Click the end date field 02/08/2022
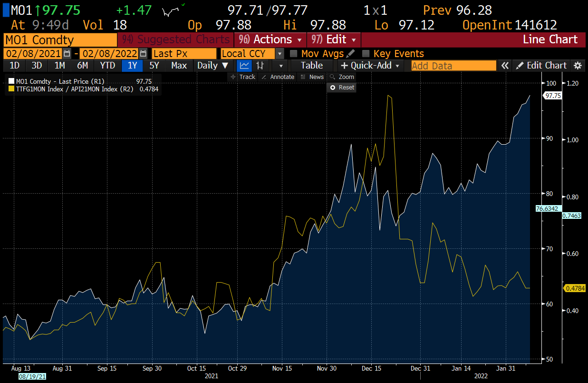The image size is (588, 383). tap(109, 54)
